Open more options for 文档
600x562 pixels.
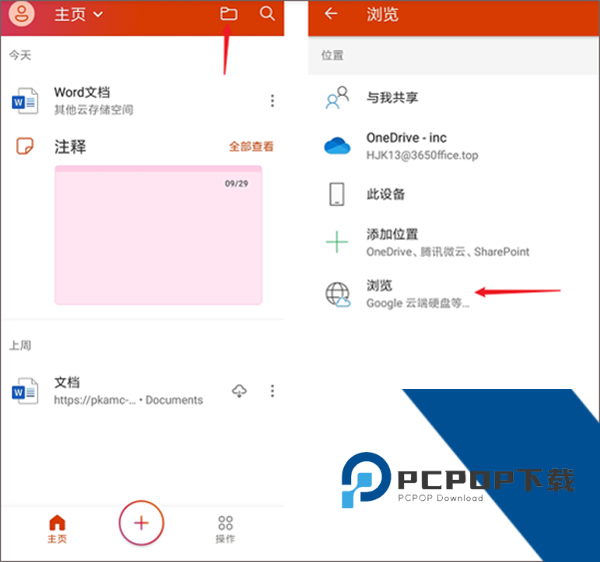pyautogui.click(x=272, y=391)
